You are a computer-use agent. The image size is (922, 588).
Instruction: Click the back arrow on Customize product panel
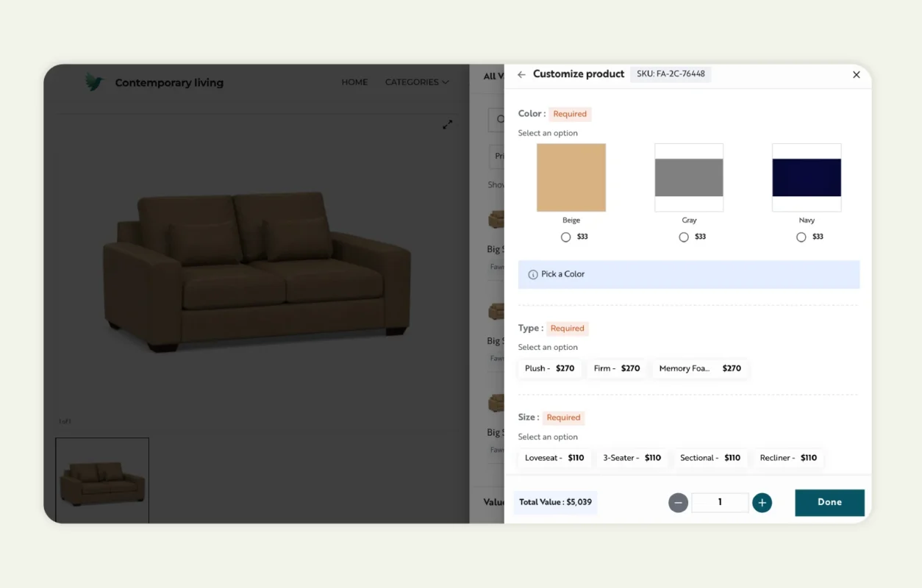(x=521, y=74)
